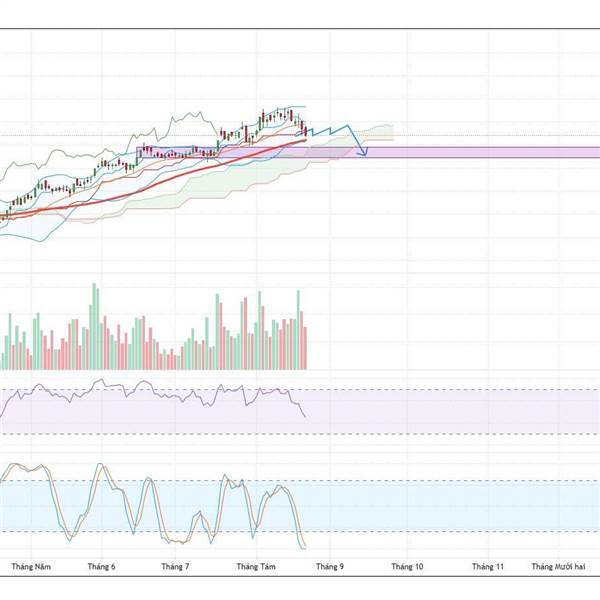Screen dimensions: 600x600
Task: Click the 'Tháng 6' time axis label
Action: [101, 566]
